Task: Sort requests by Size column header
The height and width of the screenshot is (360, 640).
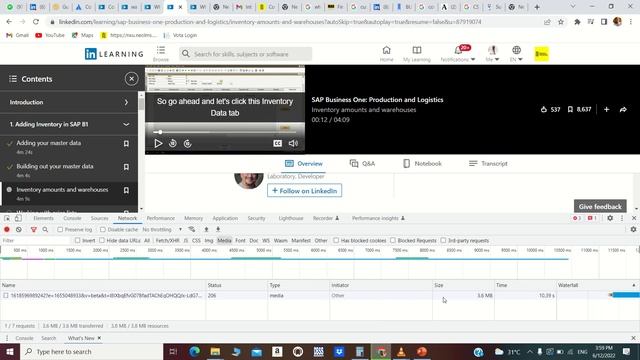Action: pyautogui.click(x=463, y=285)
